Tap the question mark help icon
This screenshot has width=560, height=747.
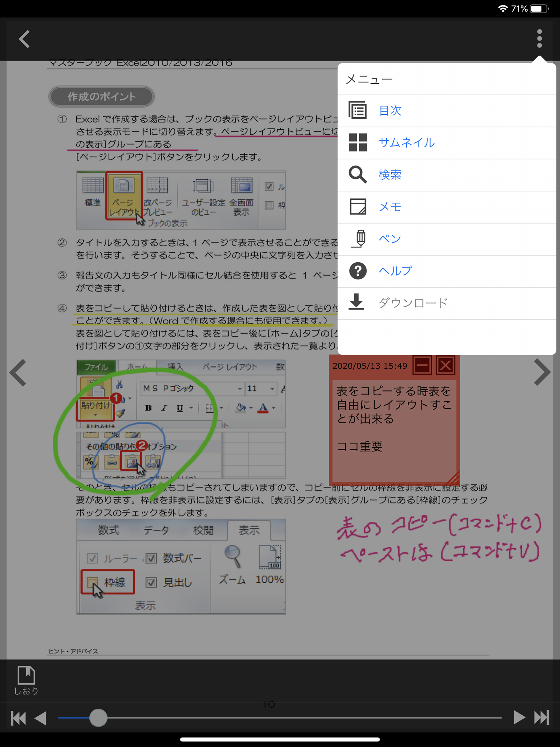358,271
